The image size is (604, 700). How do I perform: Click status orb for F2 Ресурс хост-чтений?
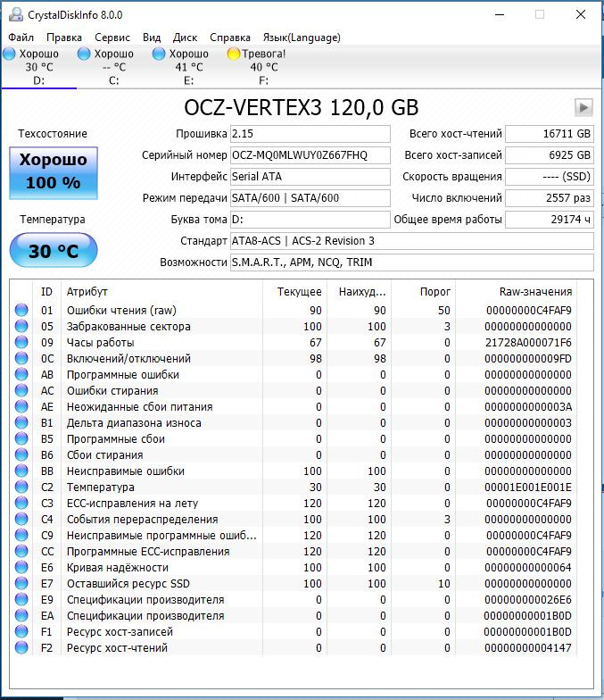click(21, 647)
